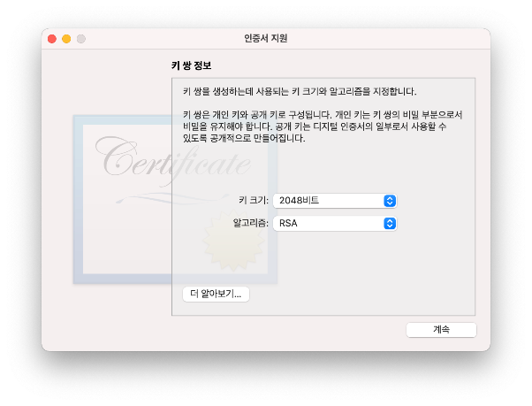Click the paragraph beginning 키 쌍은 개인 키와
The image size is (532, 406).
coord(323,126)
